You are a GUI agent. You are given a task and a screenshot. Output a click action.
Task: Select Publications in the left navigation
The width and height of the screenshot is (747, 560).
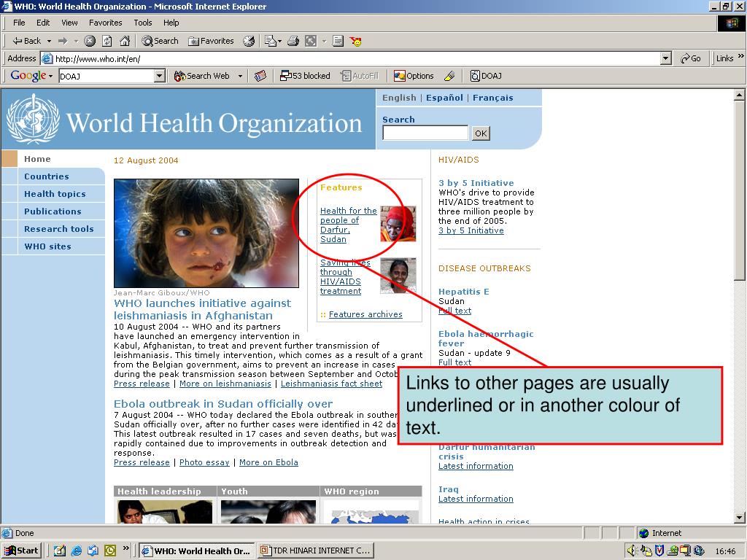53,211
